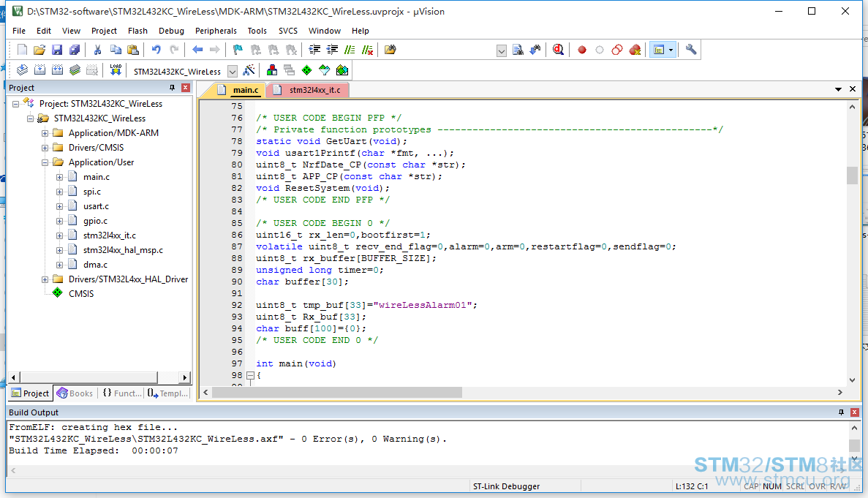Comment out the selected code lines
Image resolution: width=868 pixels, height=498 pixels.
[350, 50]
